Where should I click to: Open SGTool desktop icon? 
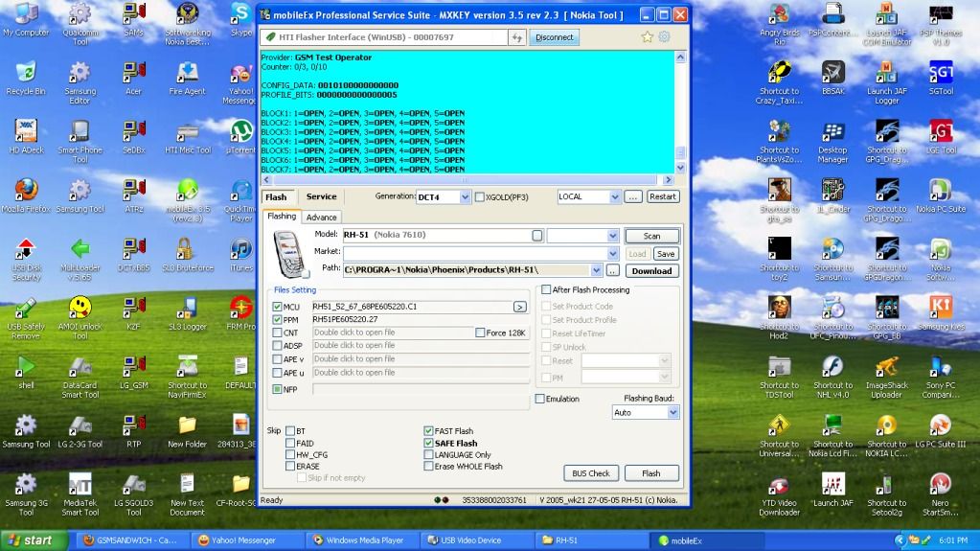pyautogui.click(x=941, y=79)
